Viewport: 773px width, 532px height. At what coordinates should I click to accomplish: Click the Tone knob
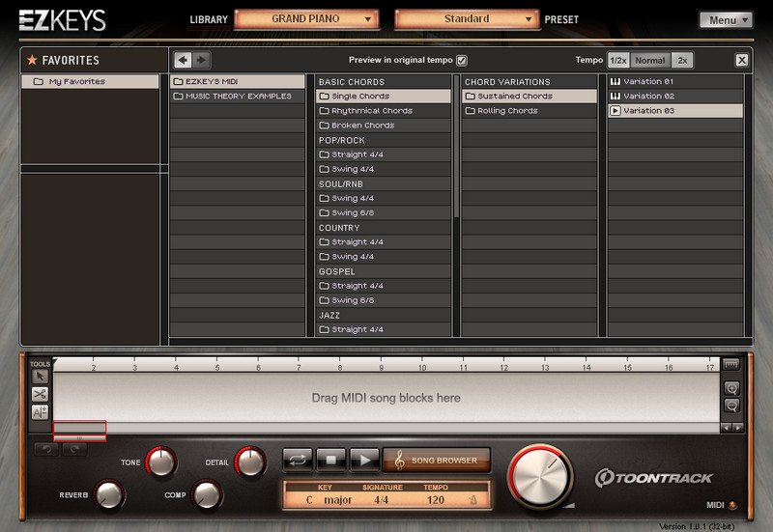pos(160,463)
